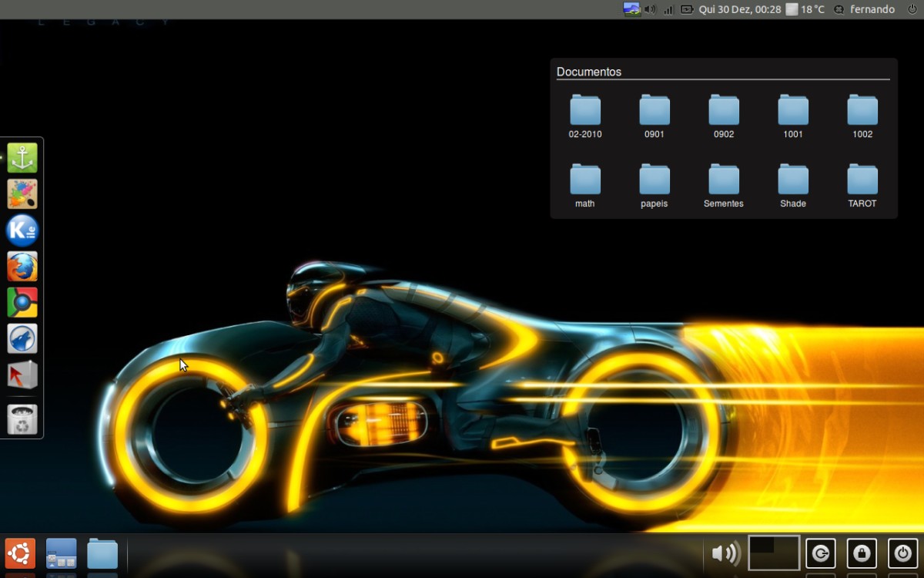Open the 02-2010 folder
This screenshot has width=924, height=578.
(585, 116)
